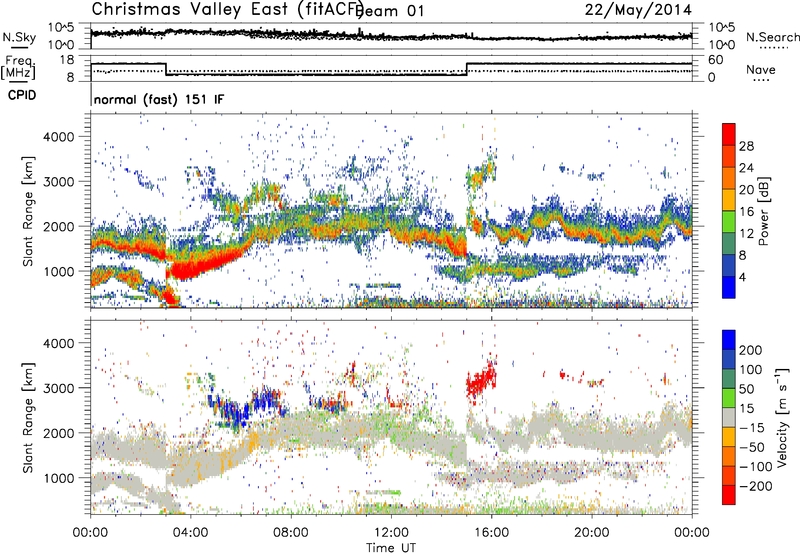Click the 'Nave' legend label
Viewport: 800px width, 554px height.
pyautogui.click(x=760, y=69)
